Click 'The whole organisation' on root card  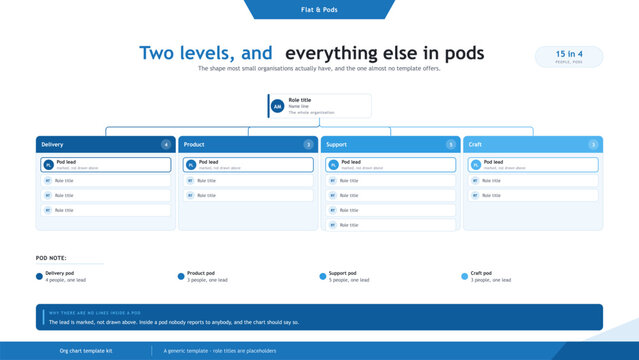coord(311,112)
